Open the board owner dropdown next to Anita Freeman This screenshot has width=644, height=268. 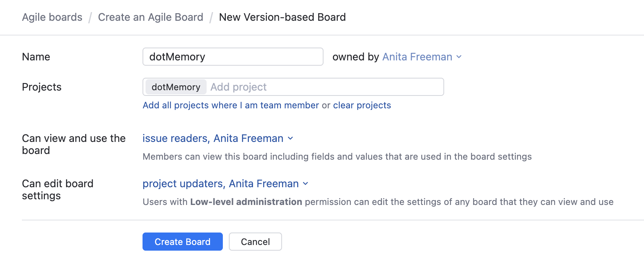[x=459, y=57]
